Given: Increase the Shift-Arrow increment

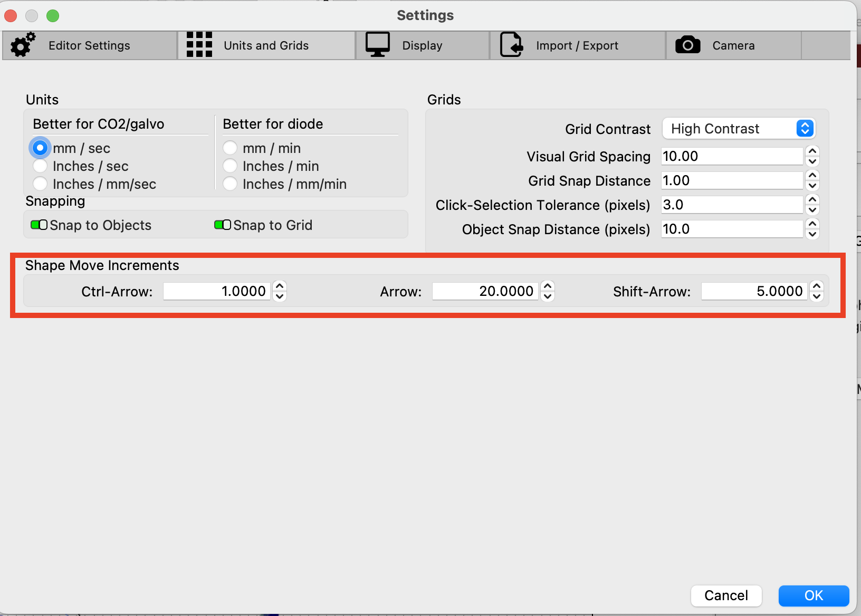Looking at the screenshot, I should tap(817, 286).
